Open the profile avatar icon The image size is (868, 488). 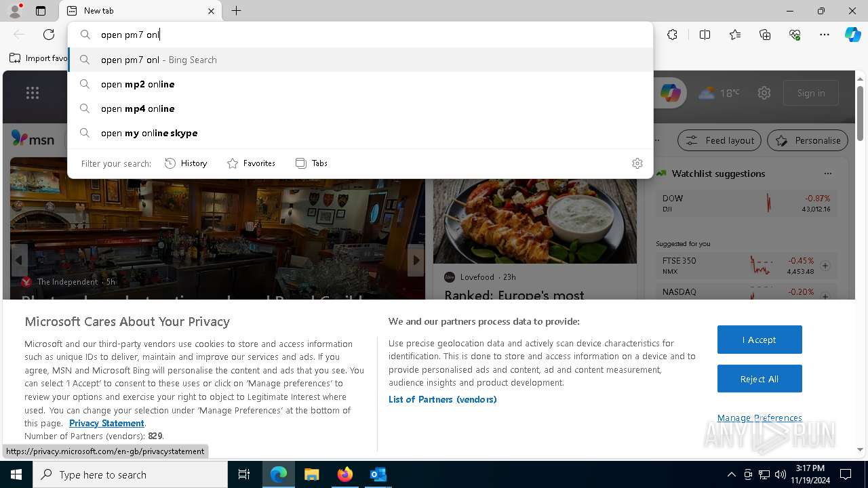coord(15,11)
